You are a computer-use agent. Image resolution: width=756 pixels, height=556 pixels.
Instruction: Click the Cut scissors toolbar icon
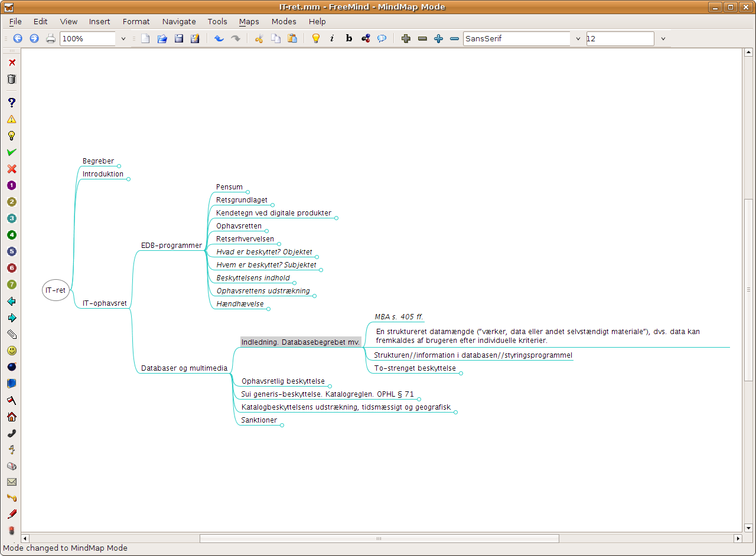(259, 38)
